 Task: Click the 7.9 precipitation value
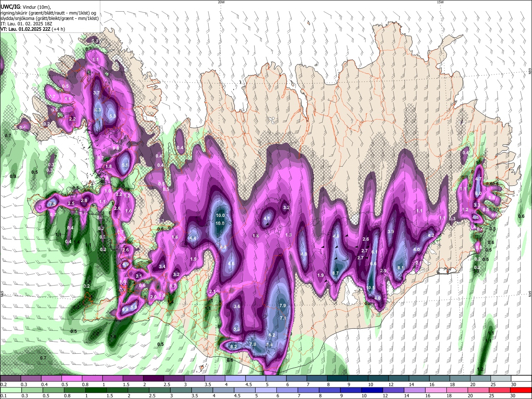pos(283,305)
